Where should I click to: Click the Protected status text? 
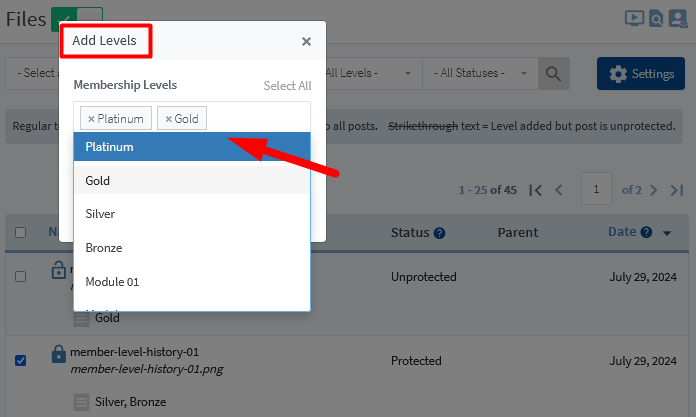(416, 361)
